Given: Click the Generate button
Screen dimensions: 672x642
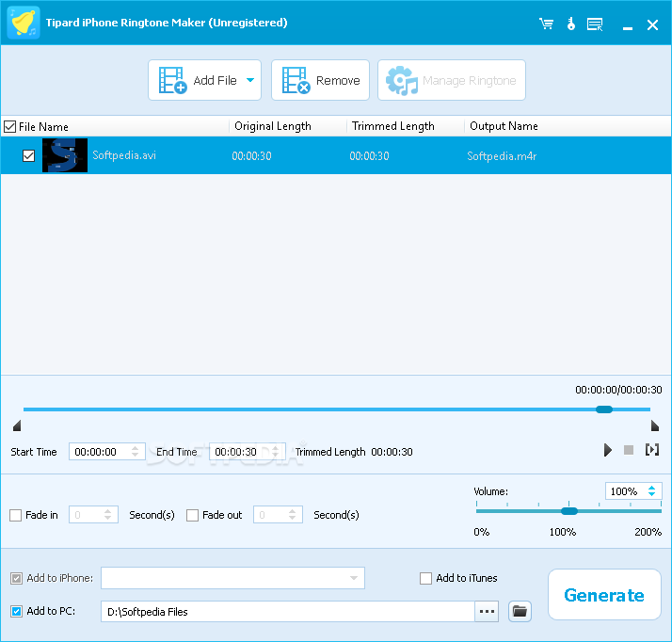Looking at the screenshot, I should coord(604,595).
